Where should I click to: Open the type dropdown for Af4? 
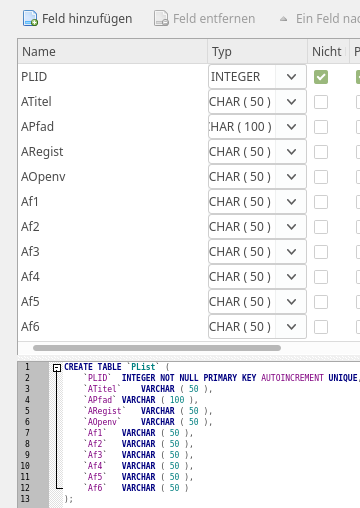[291, 277]
